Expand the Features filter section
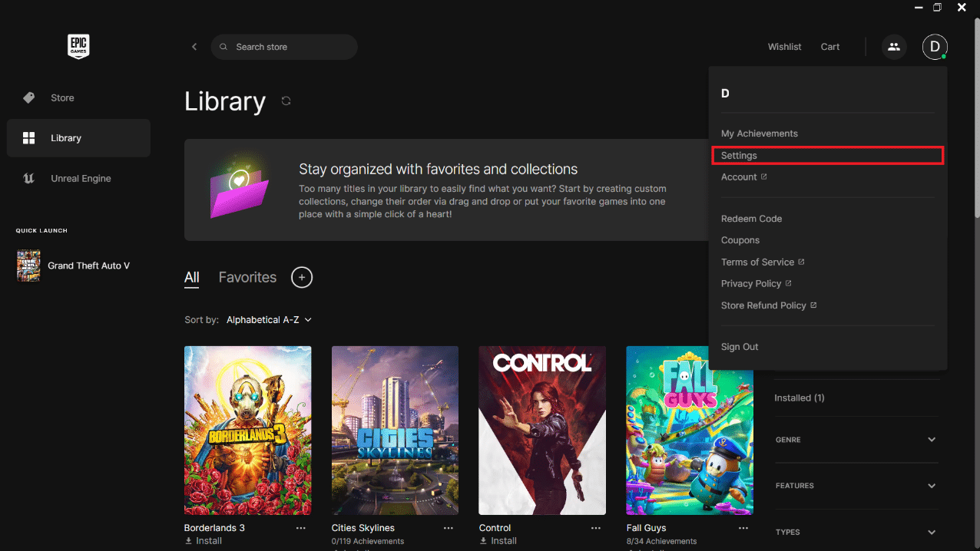 [x=856, y=486]
